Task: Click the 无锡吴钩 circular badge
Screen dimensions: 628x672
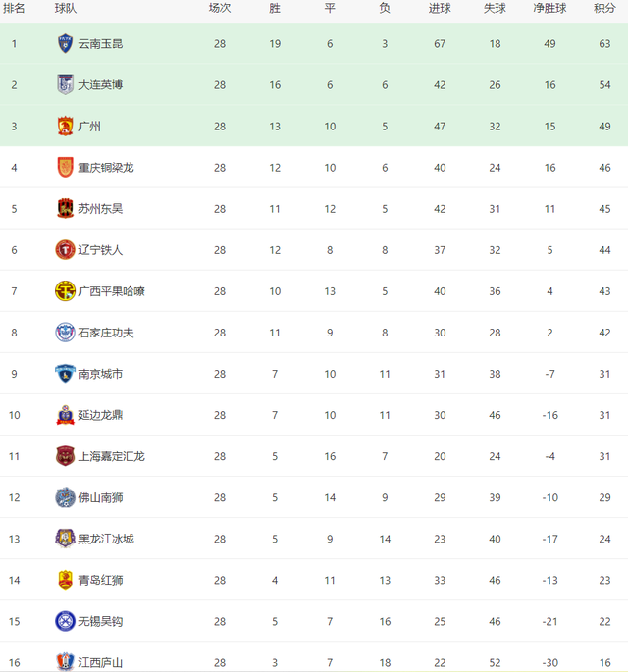Action: point(65,621)
